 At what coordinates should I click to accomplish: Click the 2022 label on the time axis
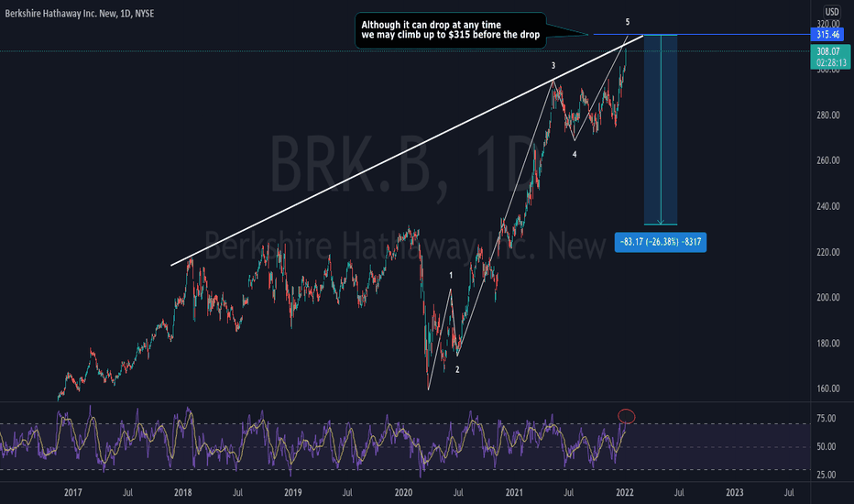click(624, 493)
